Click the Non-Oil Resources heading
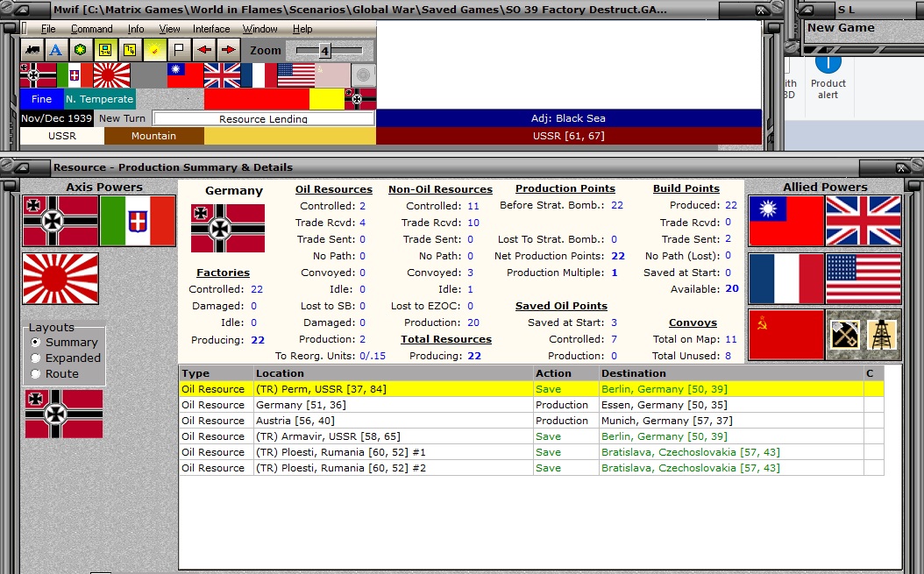 (x=440, y=189)
